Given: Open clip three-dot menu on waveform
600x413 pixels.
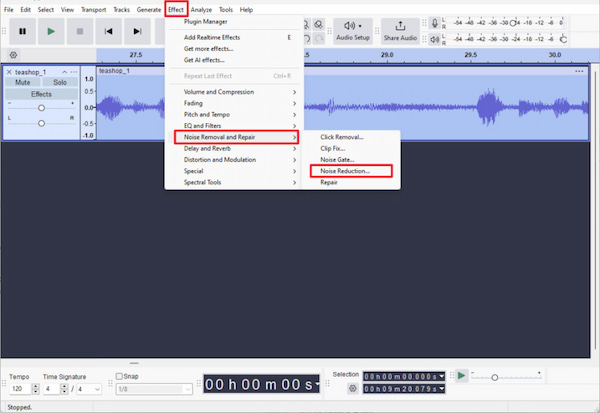Looking at the screenshot, I should (579, 71).
